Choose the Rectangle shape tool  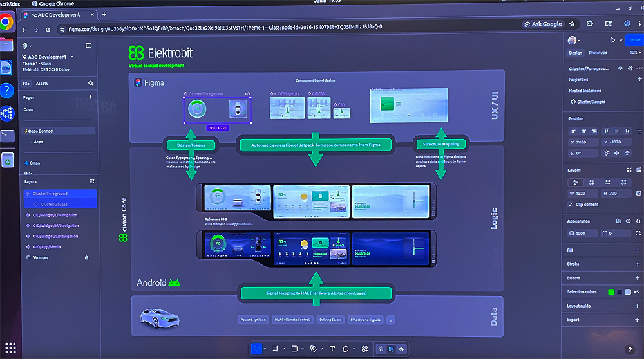(294, 349)
